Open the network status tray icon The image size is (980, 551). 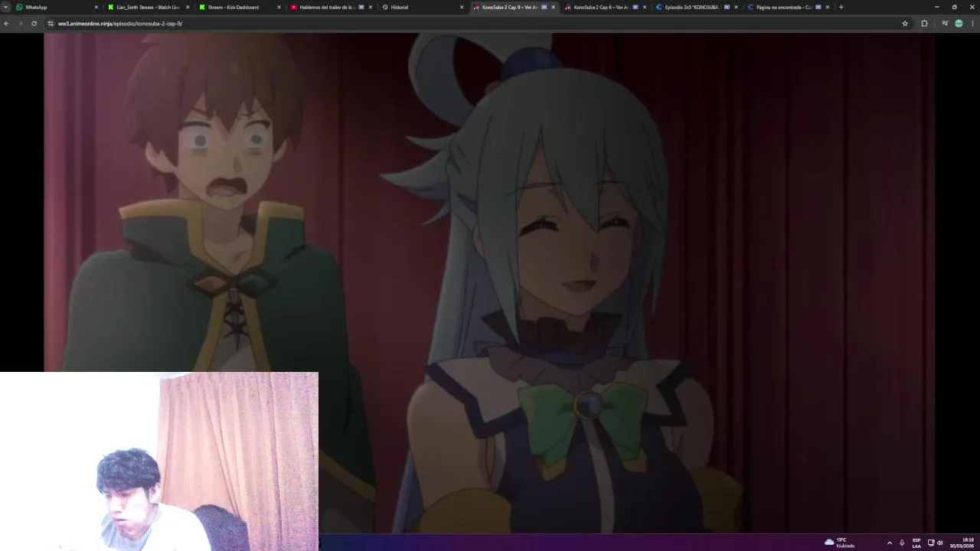(931, 543)
